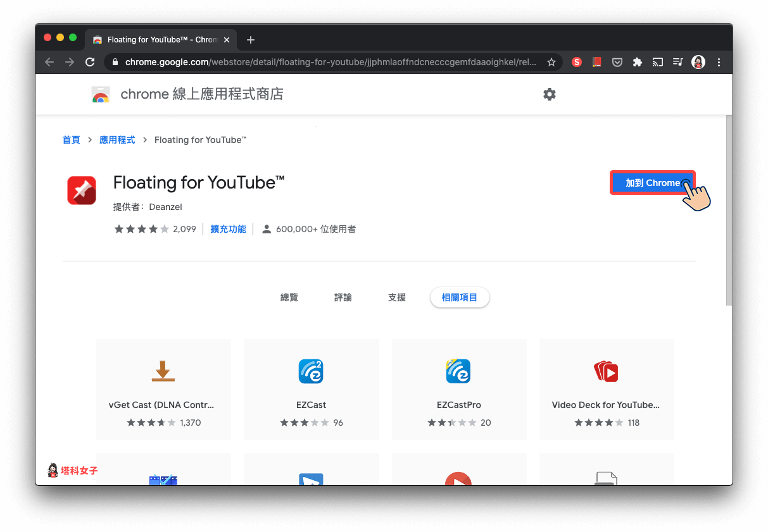The image size is (768, 532).
Task: Click the Chrome Web Store settings gear
Action: pyautogui.click(x=549, y=94)
